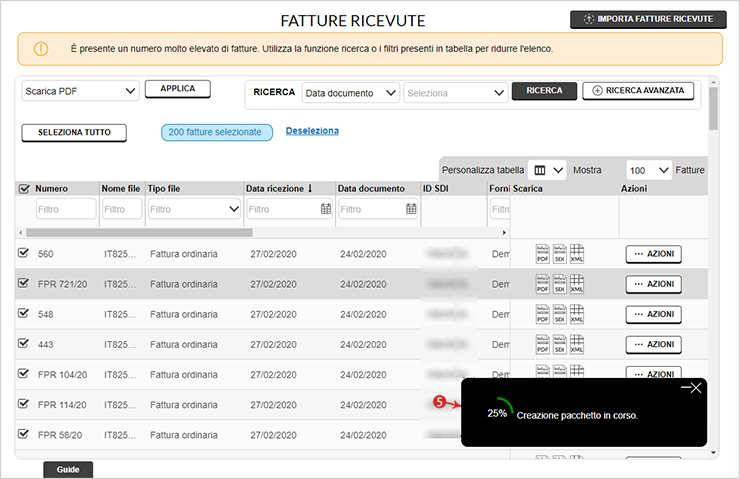This screenshot has height=479, width=740.
Task: Sort by Numero column header
Action: (x=51, y=188)
